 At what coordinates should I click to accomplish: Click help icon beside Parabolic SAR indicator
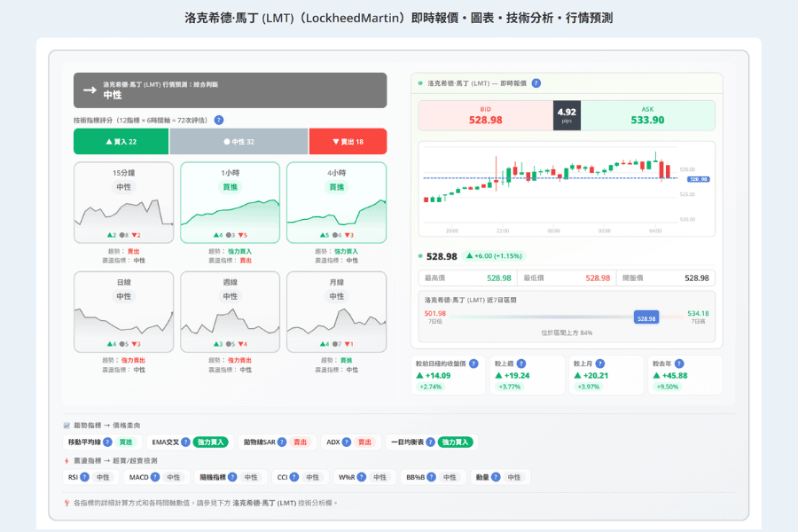(282, 442)
